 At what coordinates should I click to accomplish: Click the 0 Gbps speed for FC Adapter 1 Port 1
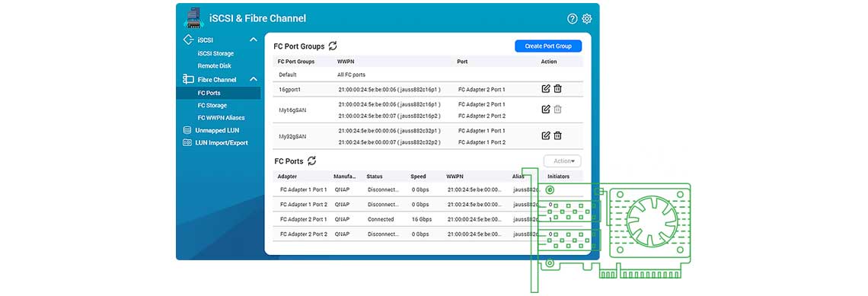point(420,189)
